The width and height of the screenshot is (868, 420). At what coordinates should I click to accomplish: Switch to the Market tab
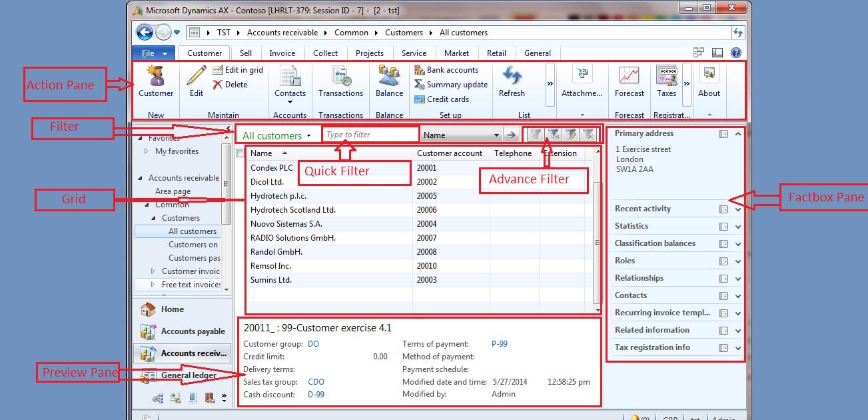(x=457, y=53)
